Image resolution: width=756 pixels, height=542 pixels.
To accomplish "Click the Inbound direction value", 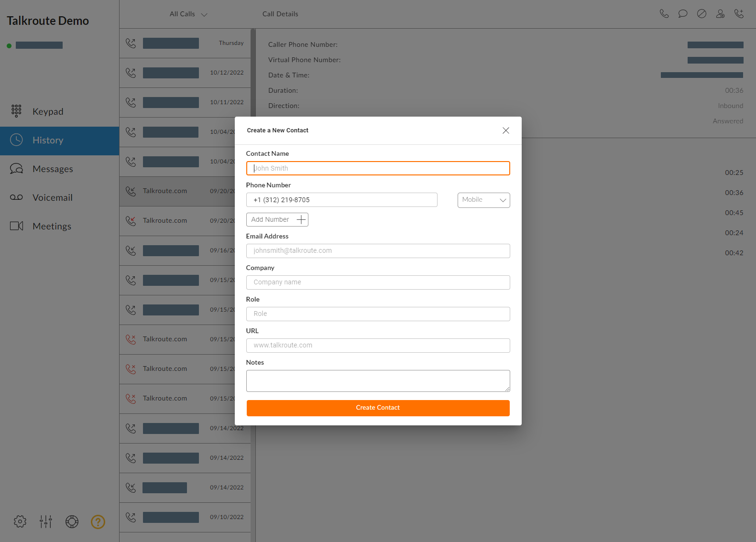I will click(731, 106).
